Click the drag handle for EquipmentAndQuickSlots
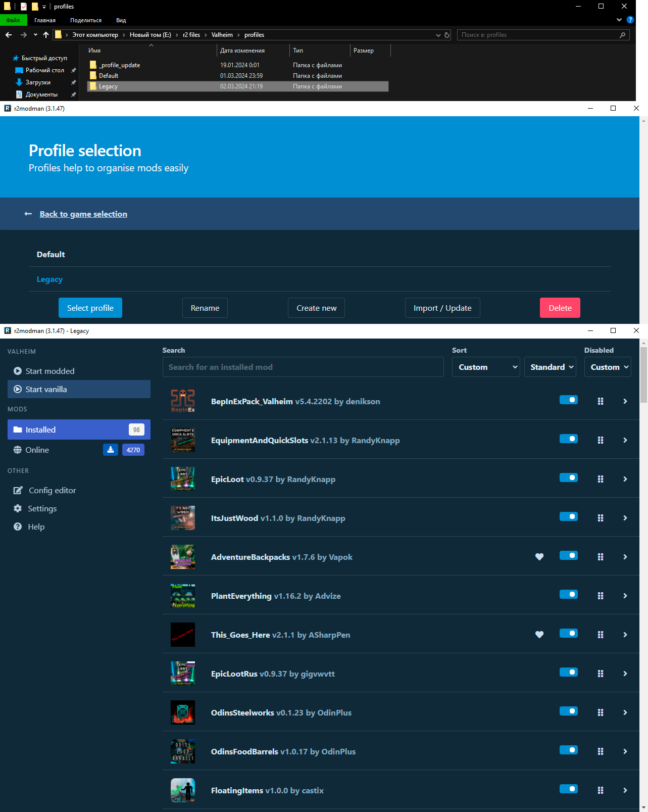 coord(601,440)
